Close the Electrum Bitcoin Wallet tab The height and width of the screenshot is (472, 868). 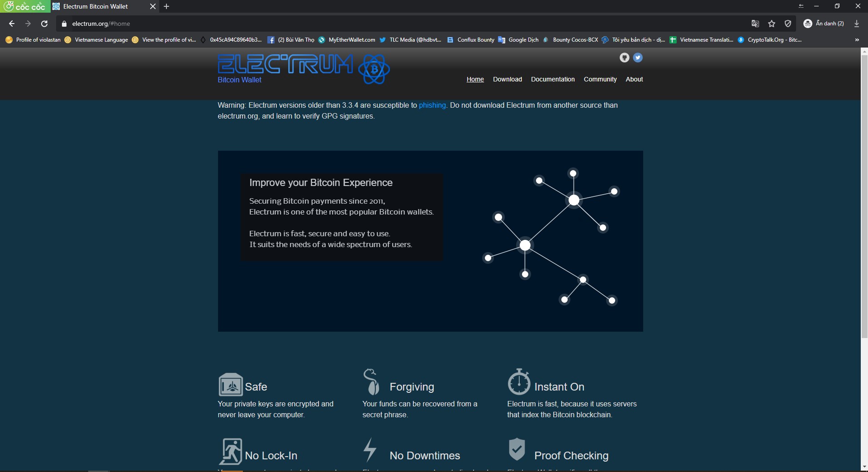(x=152, y=6)
